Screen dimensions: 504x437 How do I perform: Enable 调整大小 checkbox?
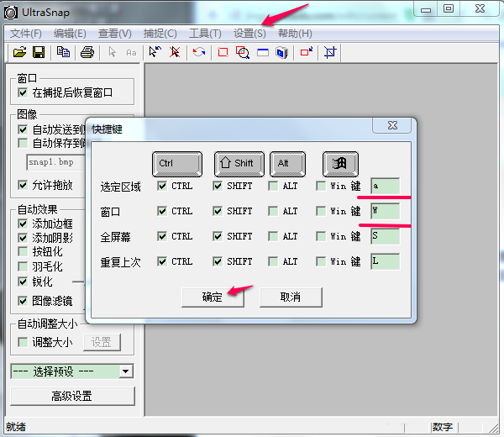[23, 342]
